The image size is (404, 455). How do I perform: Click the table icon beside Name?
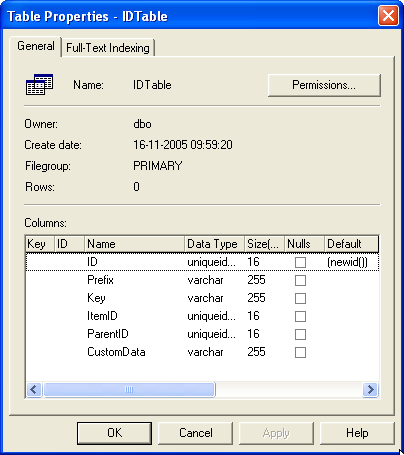39,85
